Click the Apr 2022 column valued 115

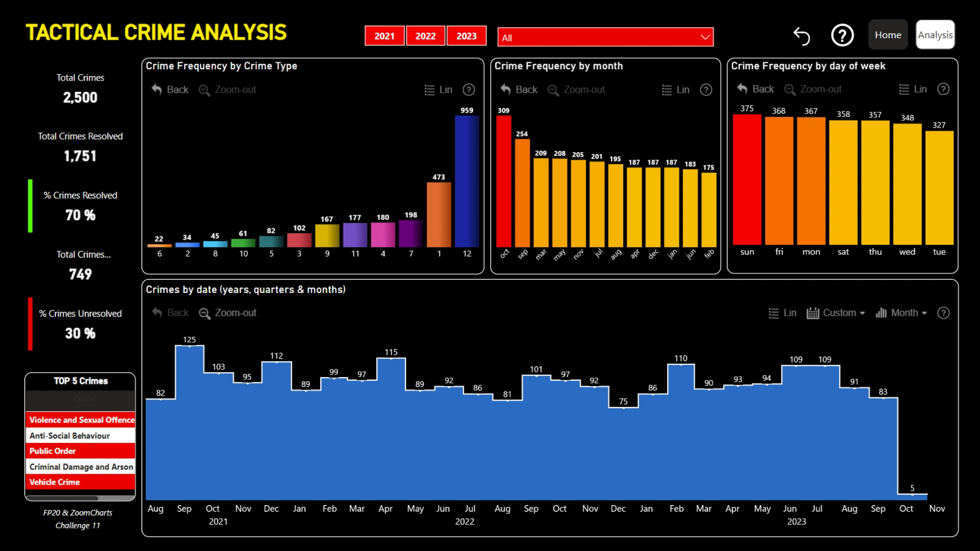tap(391, 429)
